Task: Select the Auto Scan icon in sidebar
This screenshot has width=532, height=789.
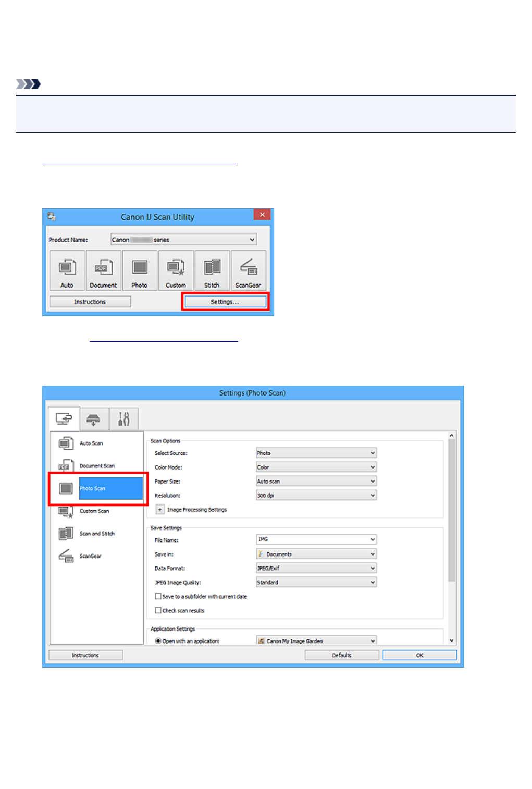Action: [66, 443]
